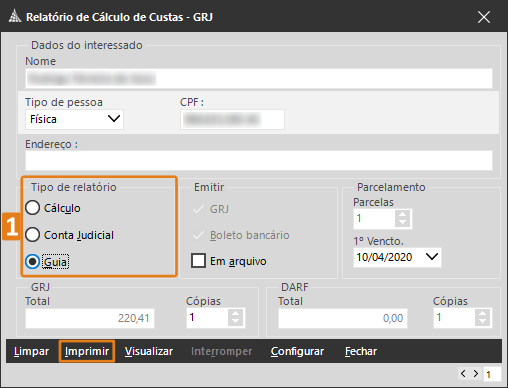Click the application logo icon in title bar
Viewport: 508px width, 388px height.
coord(15,16)
